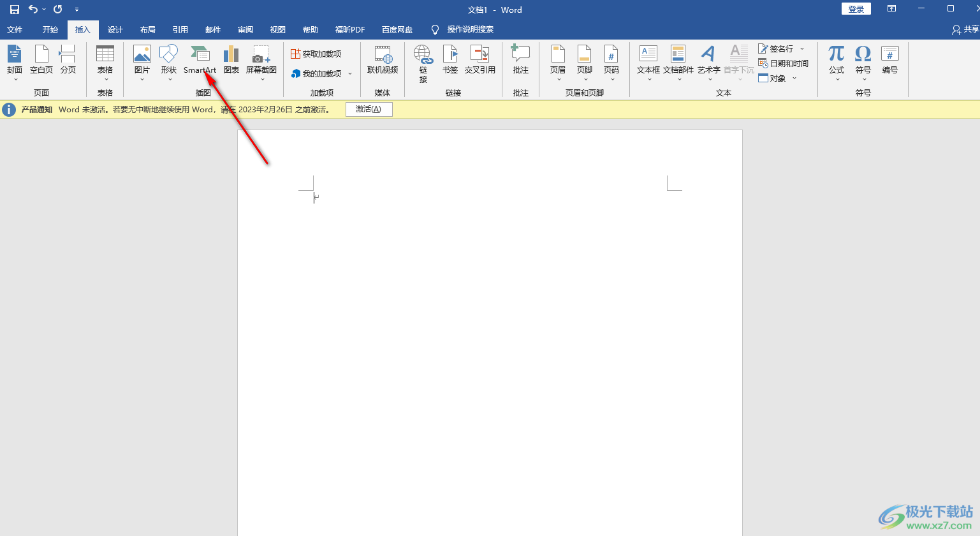Open the table (表格) insert menu
Screen dimensions: 980x536
pos(105,63)
